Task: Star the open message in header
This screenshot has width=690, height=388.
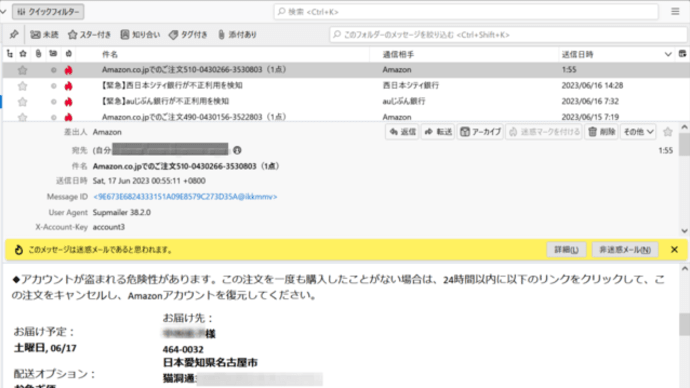Action: click(668, 132)
